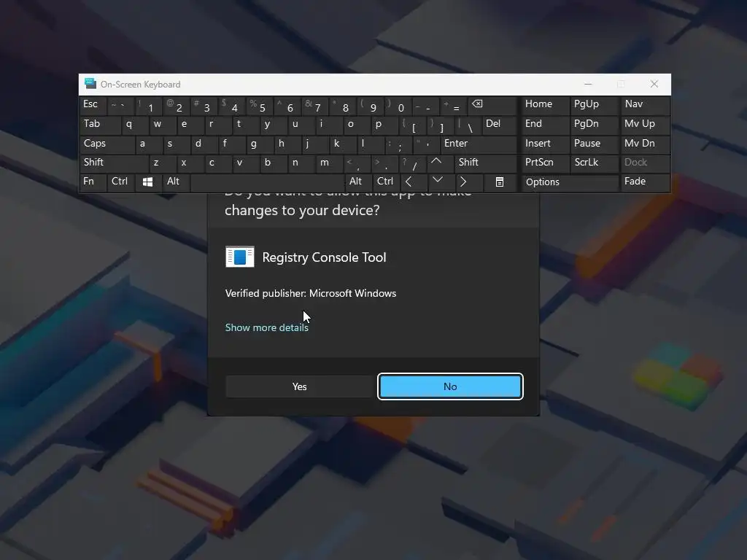The image size is (747, 560).
Task: Click the Esc key
Action: (x=93, y=106)
